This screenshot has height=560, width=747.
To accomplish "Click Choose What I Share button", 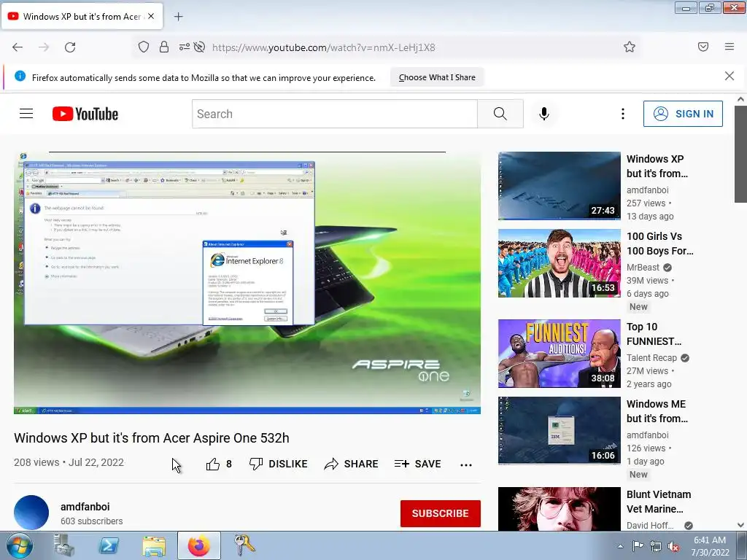I will [x=437, y=77].
